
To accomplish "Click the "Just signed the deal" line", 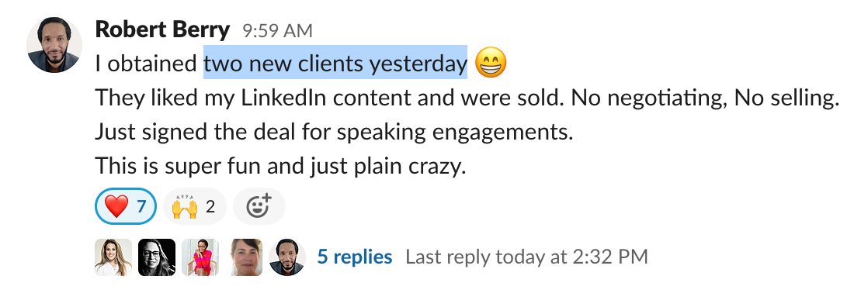I will [x=334, y=133].
